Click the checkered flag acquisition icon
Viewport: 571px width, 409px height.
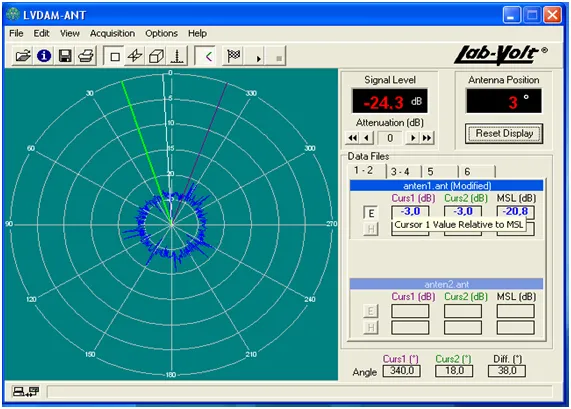[233, 56]
